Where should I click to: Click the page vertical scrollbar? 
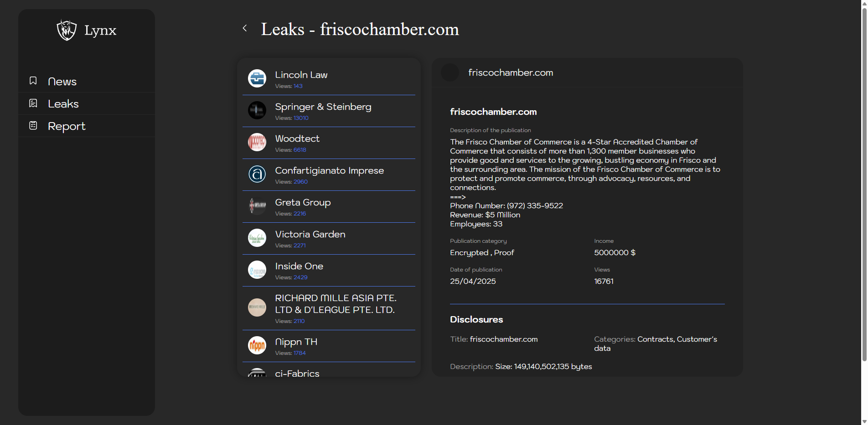(864, 182)
